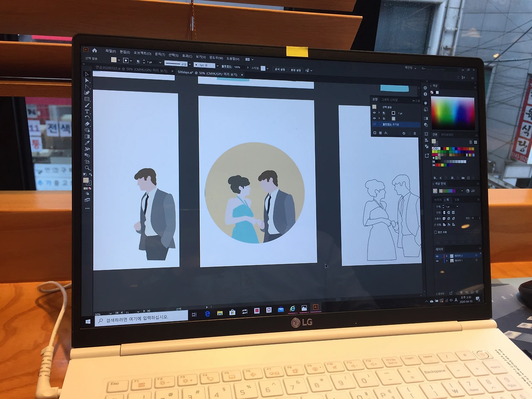Open the Windows Start menu

[x=88, y=322]
